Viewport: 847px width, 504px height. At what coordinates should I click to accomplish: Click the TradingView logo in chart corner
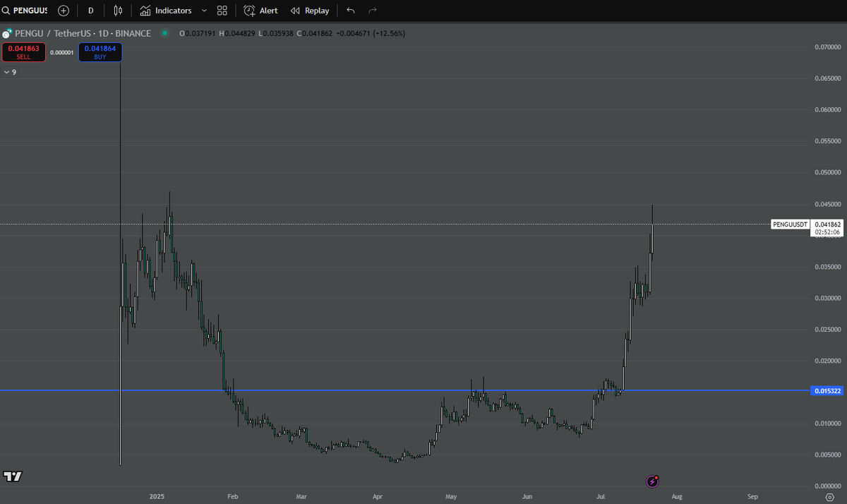pyautogui.click(x=13, y=476)
